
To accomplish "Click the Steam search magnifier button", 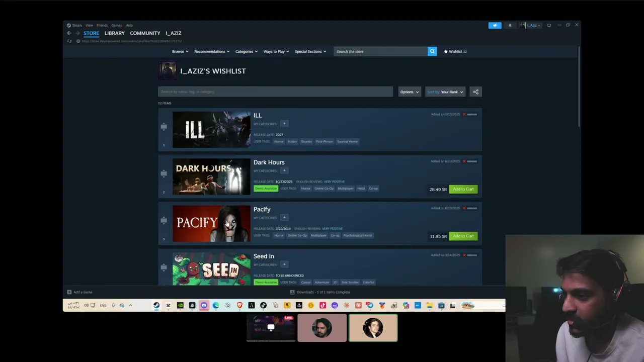I will (x=432, y=51).
